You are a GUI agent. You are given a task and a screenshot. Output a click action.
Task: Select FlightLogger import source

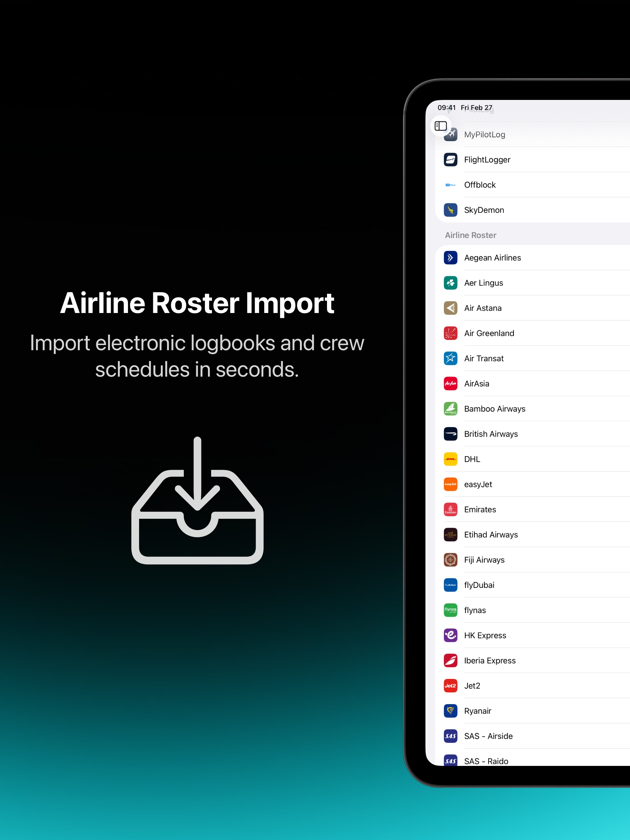tap(533, 160)
